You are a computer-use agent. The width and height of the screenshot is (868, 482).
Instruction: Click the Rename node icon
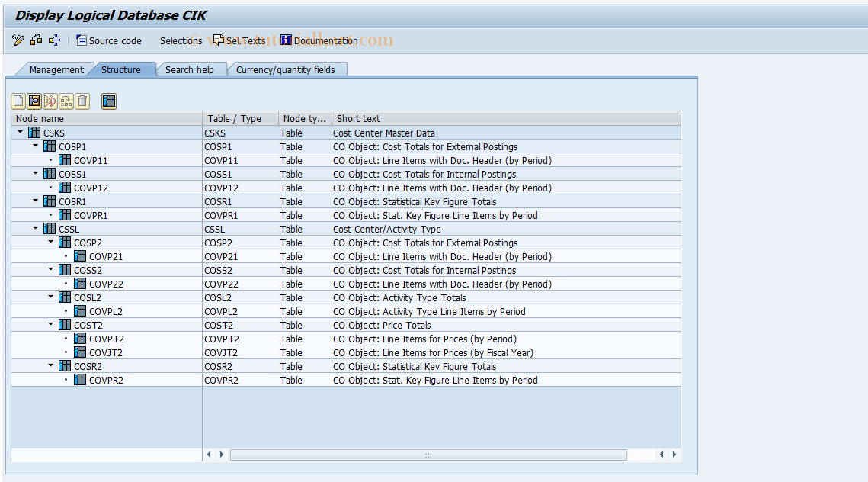[49, 101]
